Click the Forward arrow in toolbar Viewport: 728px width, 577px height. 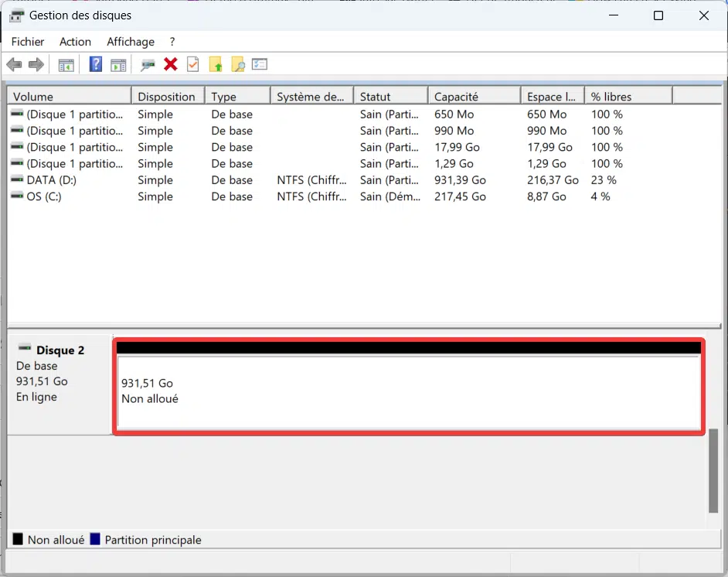[x=36, y=65]
